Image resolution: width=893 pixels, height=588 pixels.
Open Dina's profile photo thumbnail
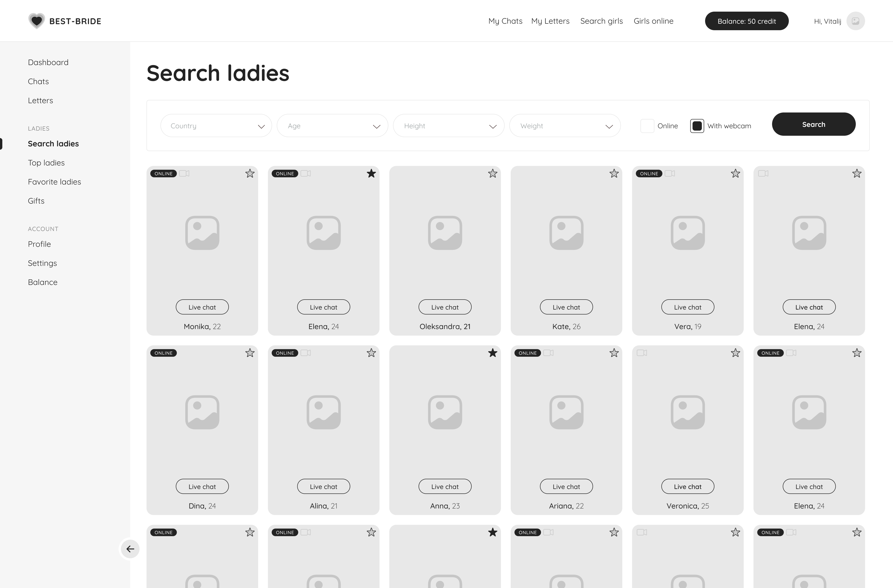tap(202, 412)
